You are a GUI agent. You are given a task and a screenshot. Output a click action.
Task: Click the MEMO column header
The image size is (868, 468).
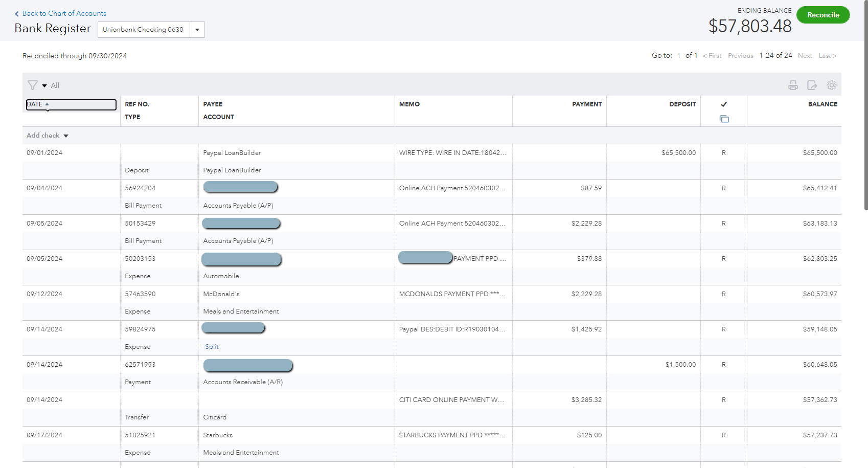[409, 104]
